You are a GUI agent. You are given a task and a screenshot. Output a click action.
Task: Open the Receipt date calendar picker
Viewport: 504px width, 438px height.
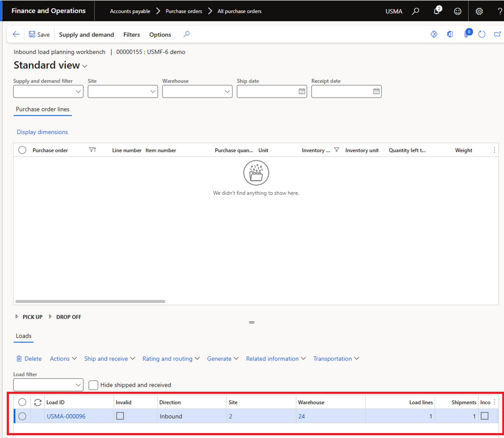pyautogui.click(x=376, y=91)
